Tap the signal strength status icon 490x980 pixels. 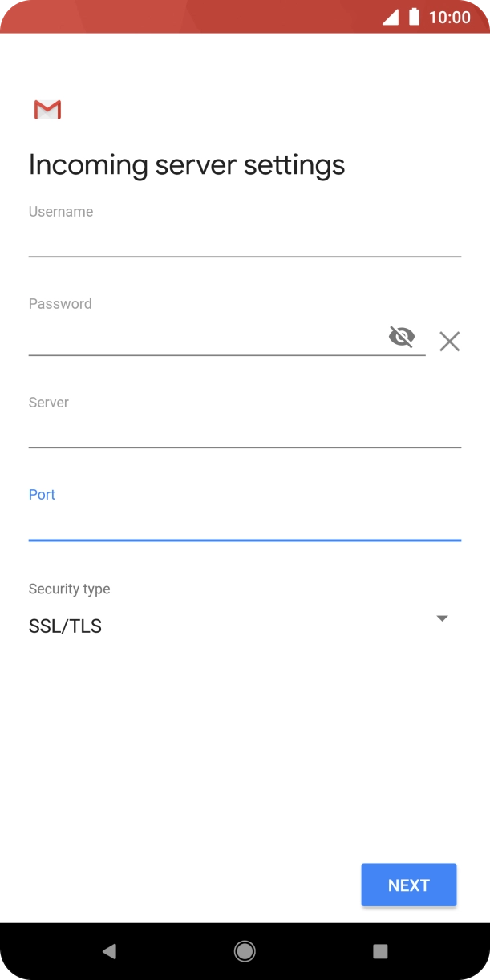391,17
